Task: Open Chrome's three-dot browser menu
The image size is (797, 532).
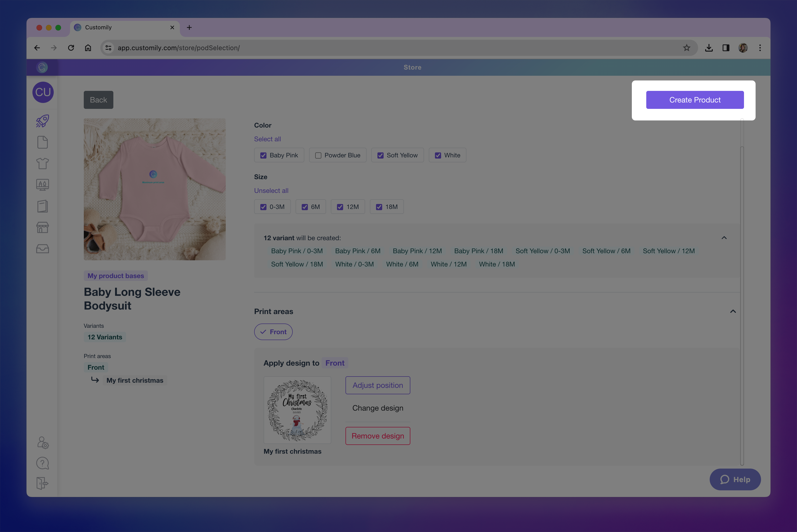Action: pos(760,48)
